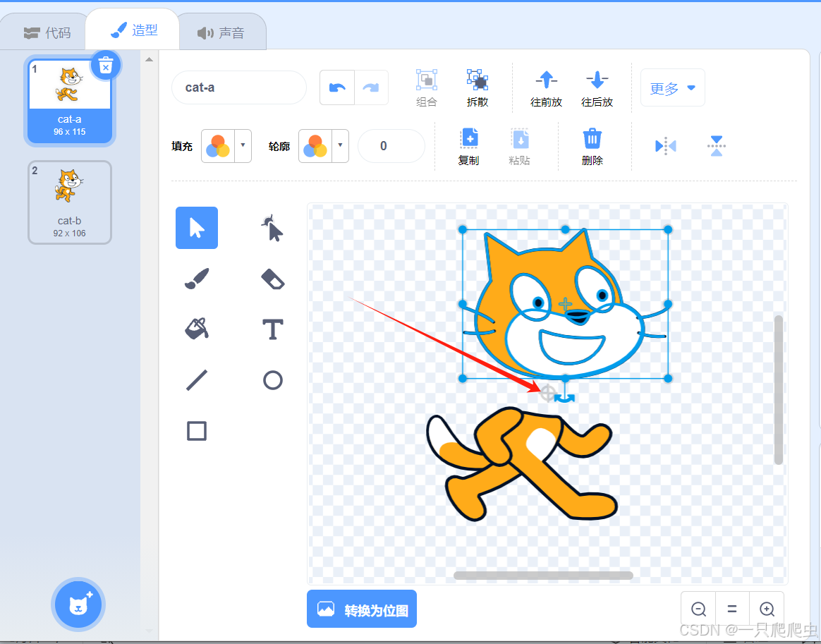Screen dimensions: 821x644
Task: Click the fill color swatch
Action: [x=219, y=145]
